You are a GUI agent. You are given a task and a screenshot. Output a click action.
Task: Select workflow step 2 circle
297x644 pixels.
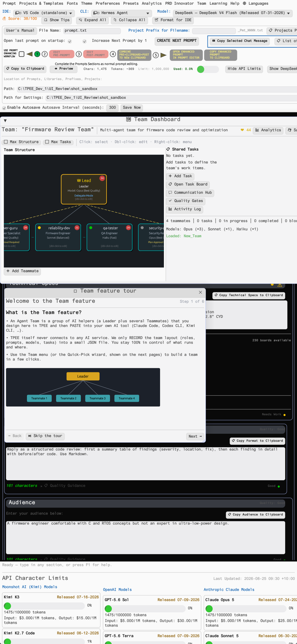pos(44,54)
